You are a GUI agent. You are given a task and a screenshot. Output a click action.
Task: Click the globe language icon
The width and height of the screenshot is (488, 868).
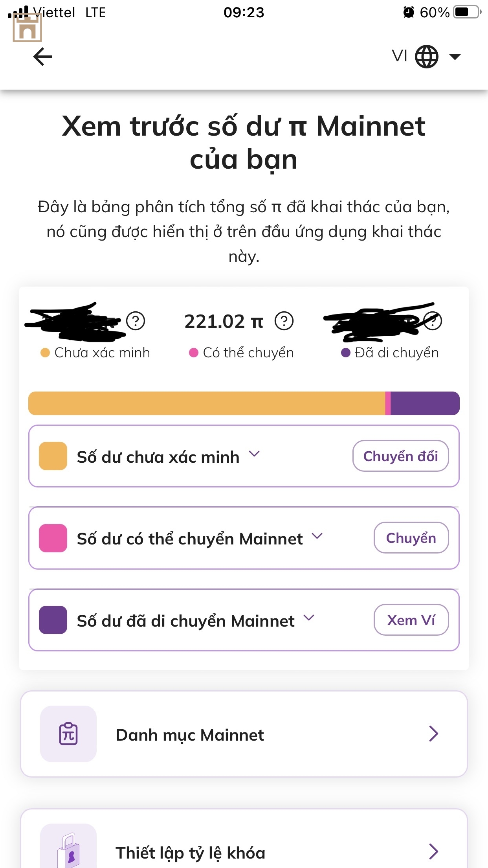pos(427,57)
